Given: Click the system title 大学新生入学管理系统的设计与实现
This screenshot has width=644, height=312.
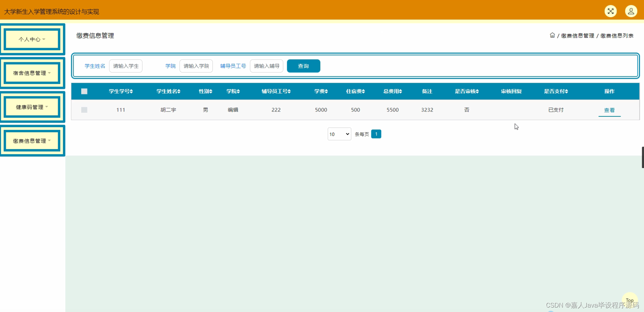Looking at the screenshot, I should point(52,12).
